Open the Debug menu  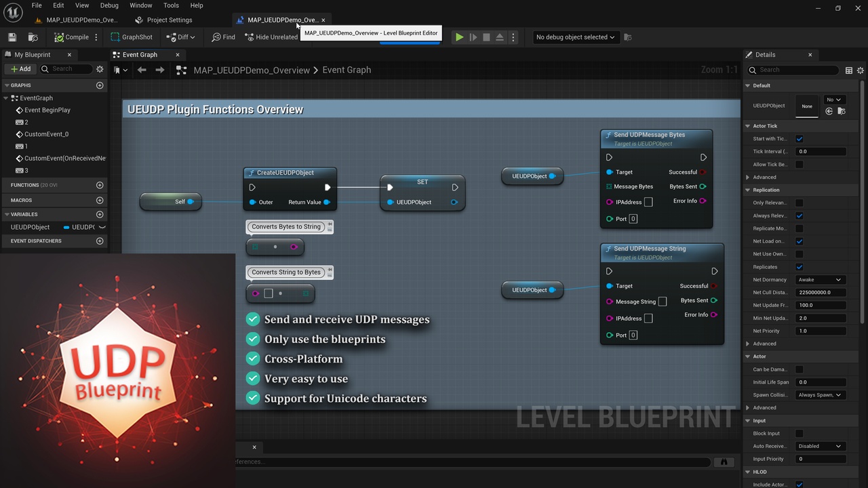(109, 5)
